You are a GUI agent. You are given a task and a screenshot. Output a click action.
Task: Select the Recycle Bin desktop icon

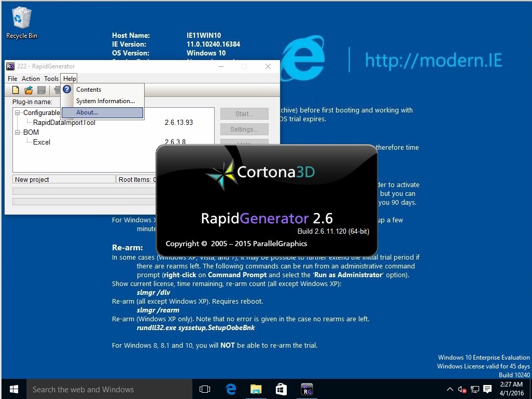coord(22,23)
